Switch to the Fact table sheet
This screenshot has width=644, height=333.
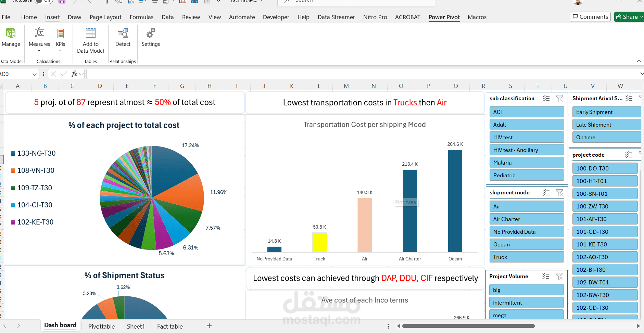click(170, 326)
